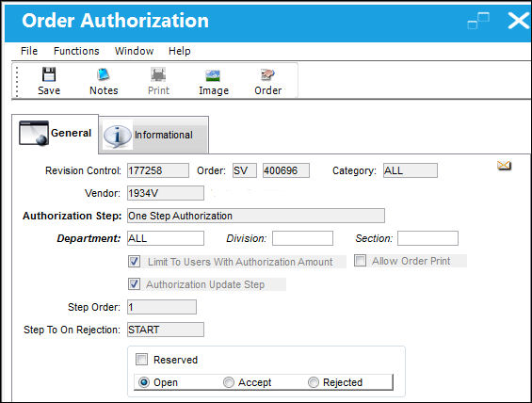Click the Vendor label

pyautogui.click(x=103, y=193)
